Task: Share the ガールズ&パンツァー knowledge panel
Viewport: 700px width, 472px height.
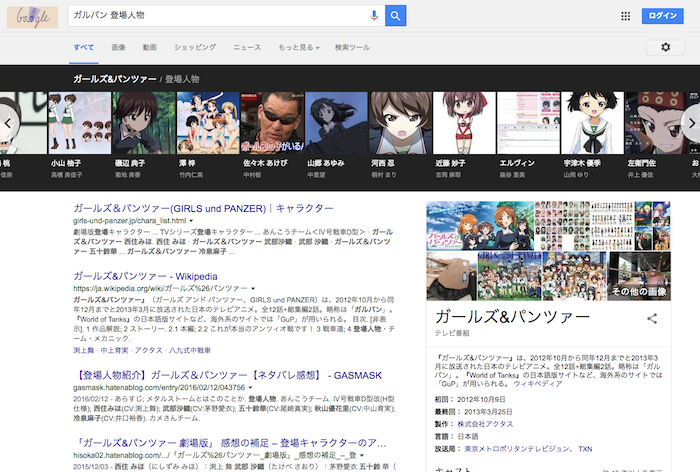Action: pyautogui.click(x=652, y=319)
